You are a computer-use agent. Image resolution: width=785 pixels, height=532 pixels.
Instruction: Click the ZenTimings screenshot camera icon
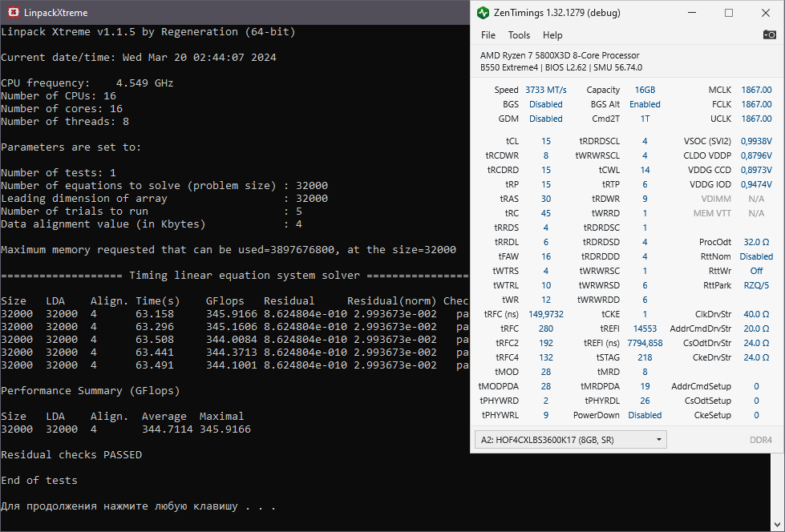click(x=770, y=34)
